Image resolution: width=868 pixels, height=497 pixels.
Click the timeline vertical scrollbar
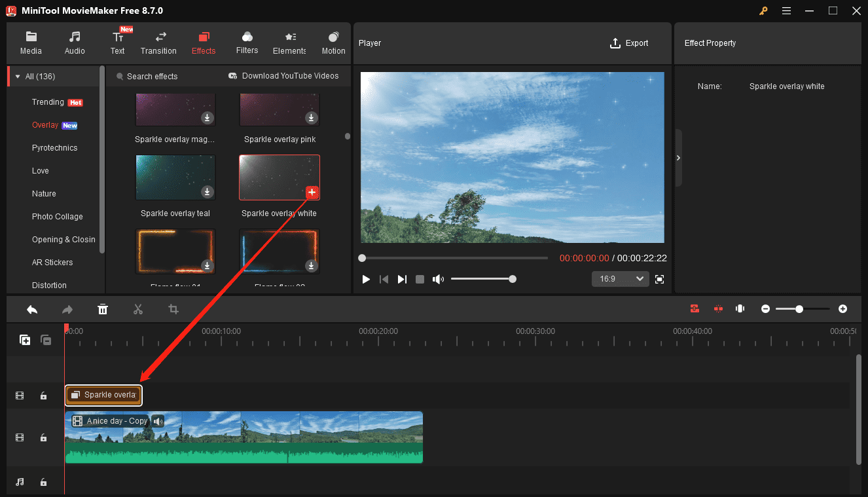[x=858, y=409]
